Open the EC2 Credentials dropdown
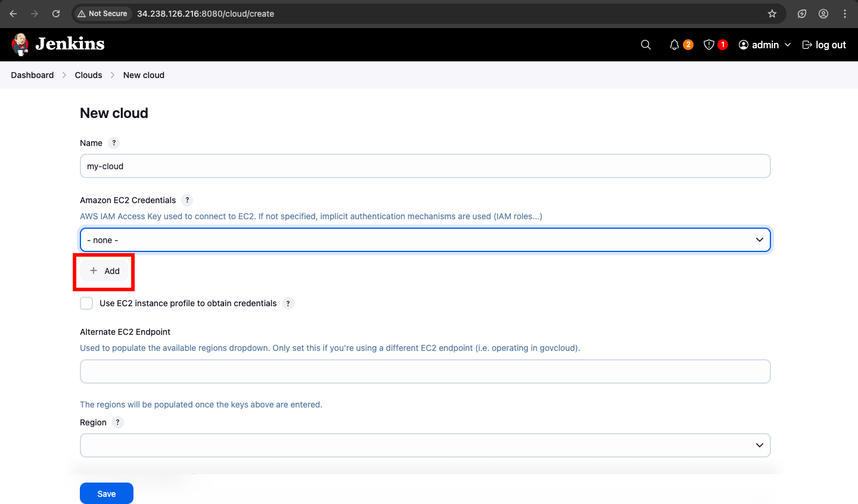 [425, 240]
